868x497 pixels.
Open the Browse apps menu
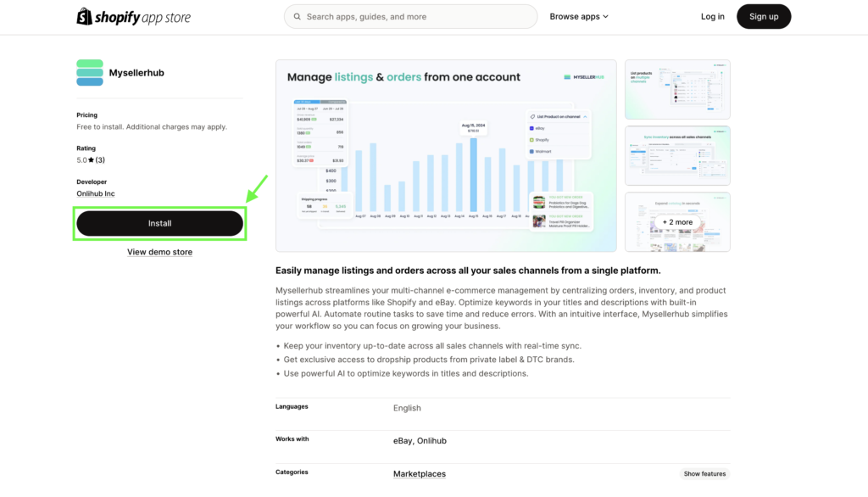click(x=579, y=17)
